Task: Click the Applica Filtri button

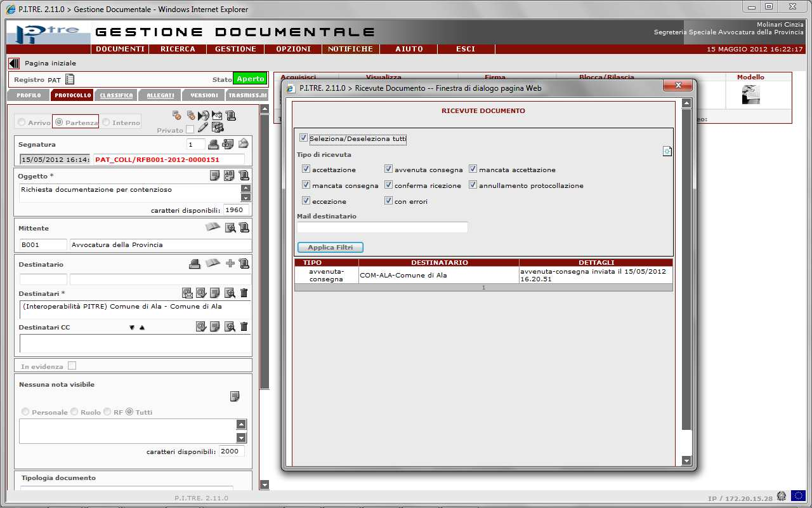Action: pyautogui.click(x=331, y=247)
